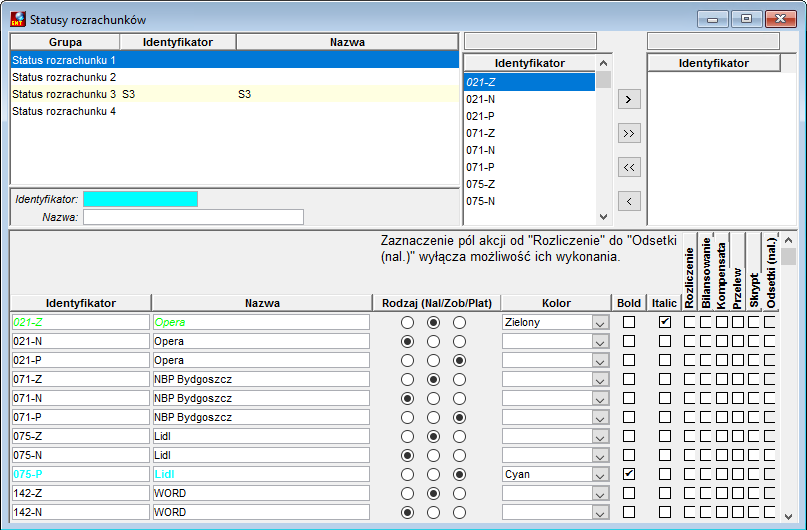The height and width of the screenshot is (530, 807).
Task: Select Status rozrachunku 3 group row
Action: 235,94
